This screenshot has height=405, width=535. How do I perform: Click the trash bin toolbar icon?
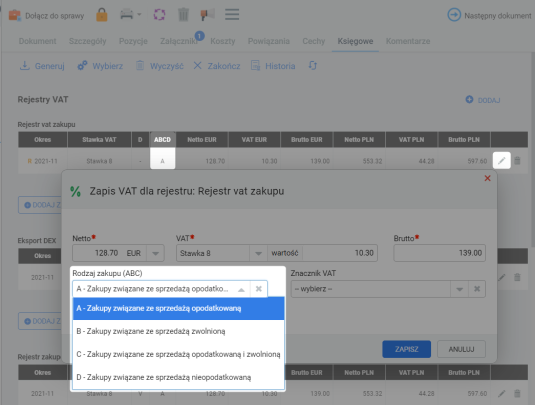point(183,15)
